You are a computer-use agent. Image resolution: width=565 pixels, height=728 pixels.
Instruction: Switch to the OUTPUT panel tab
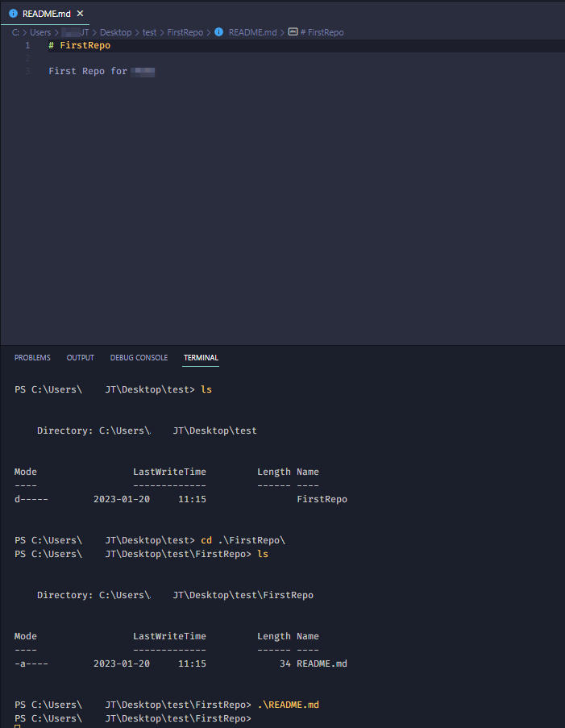tap(81, 357)
